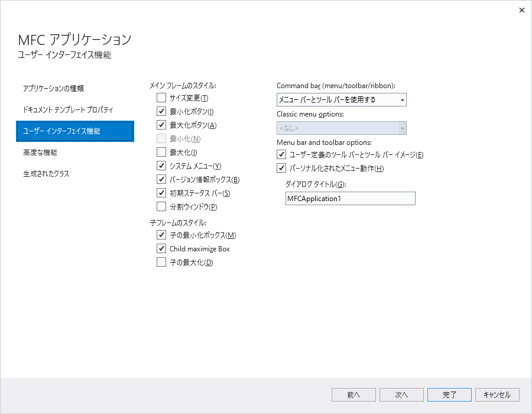Image resolution: width=532 pixels, height=414 pixels.
Task: Enable the サイズ変更 checkbox
Action: [x=161, y=98]
